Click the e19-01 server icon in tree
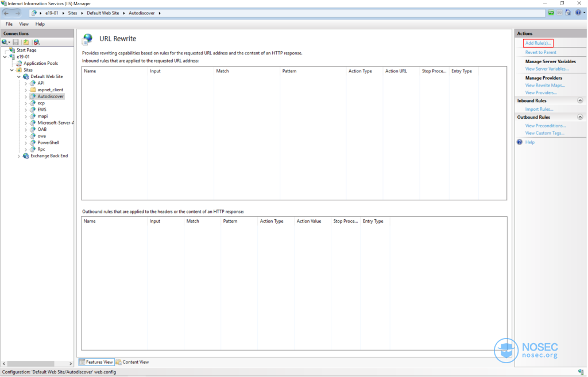 12,57
